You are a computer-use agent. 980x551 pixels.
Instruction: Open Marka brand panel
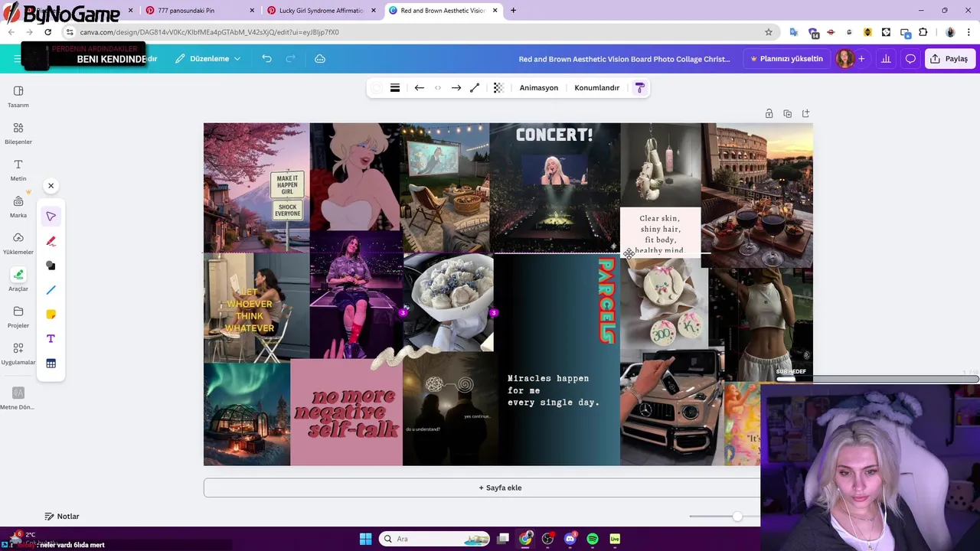click(18, 207)
